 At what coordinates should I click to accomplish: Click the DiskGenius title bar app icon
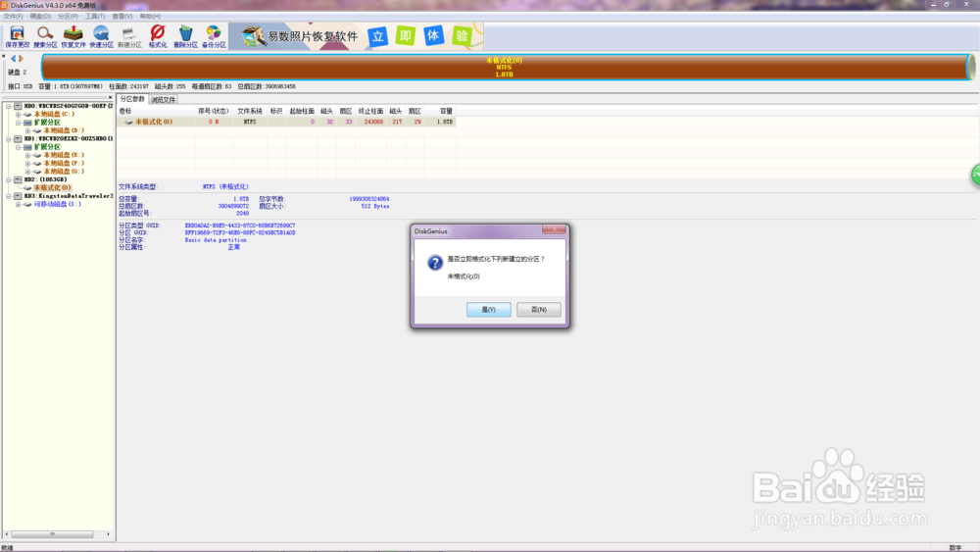tap(4, 5)
